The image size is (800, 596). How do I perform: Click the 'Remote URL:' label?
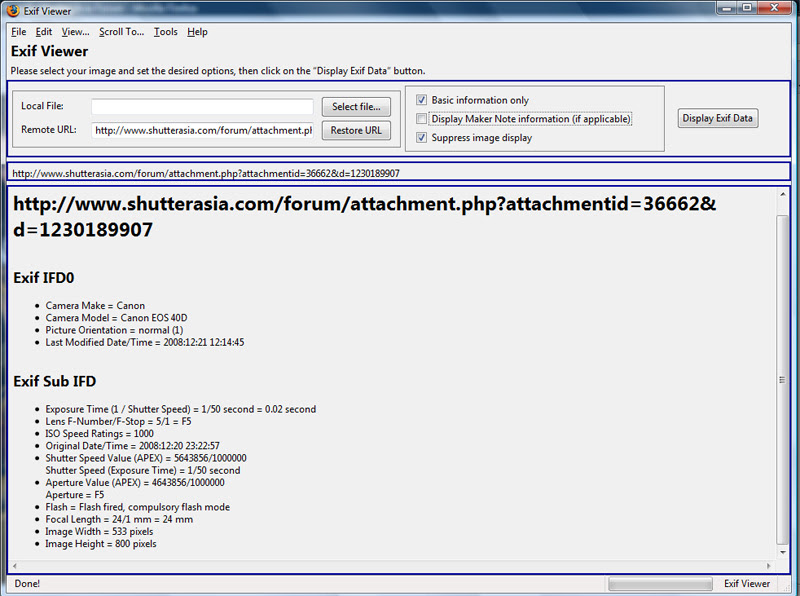tap(48, 130)
